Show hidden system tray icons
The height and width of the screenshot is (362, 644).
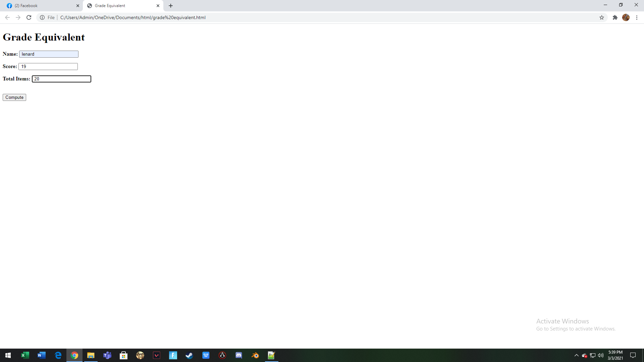[577, 355]
